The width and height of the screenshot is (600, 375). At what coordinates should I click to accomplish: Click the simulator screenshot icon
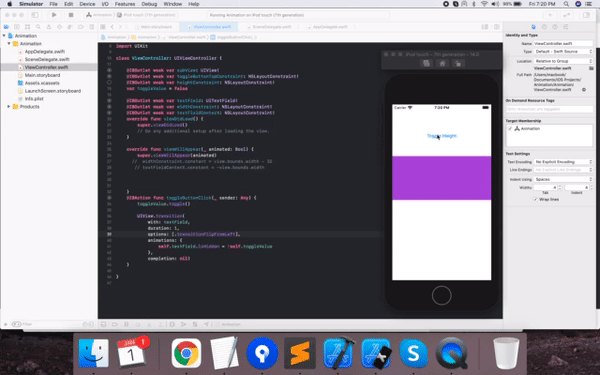tap(426, 64)
